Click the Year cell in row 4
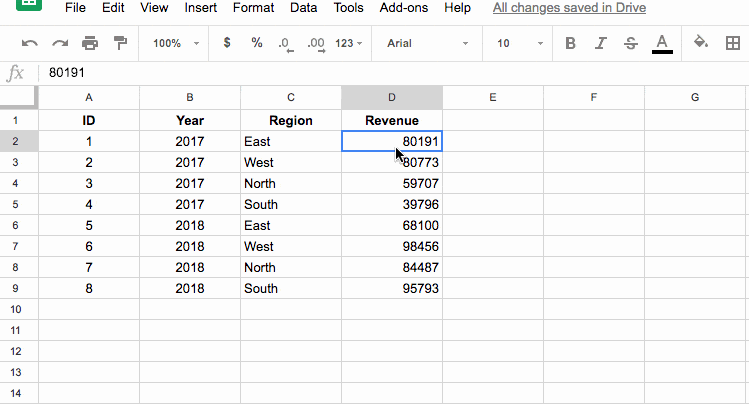The width and height of the screenshot is (749, 404). (190, 183)
